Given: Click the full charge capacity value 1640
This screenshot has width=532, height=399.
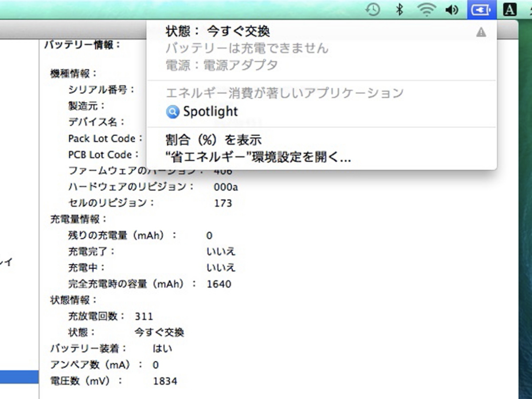Looking at the screenshot, I should click(x=219, y=284).
